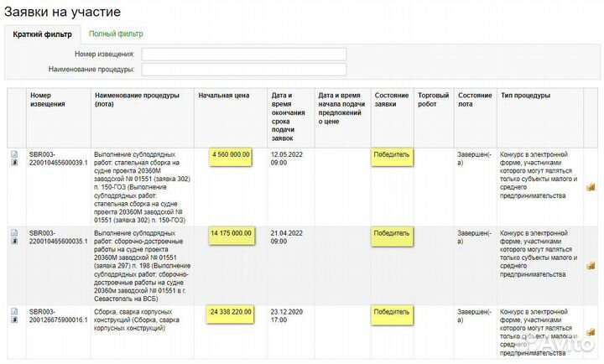This screenshot has width=604, height=364.
Task: Click lower small icon beside notice SBR003-220010465600035.1
Action: tap(14, 241)
